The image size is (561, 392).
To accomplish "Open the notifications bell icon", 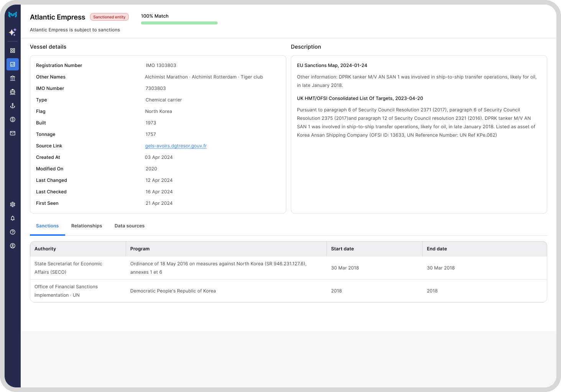I will point(13,218).
